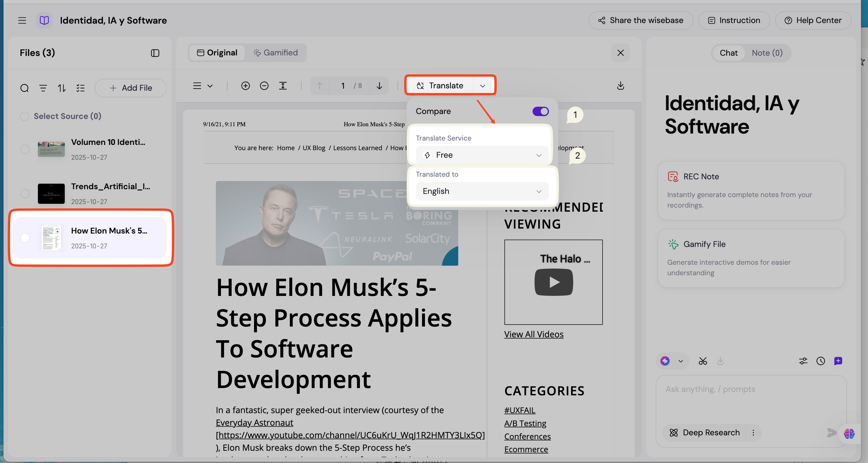
Task: Expand the Translate button chevron arrow
Action: point(482,86)
